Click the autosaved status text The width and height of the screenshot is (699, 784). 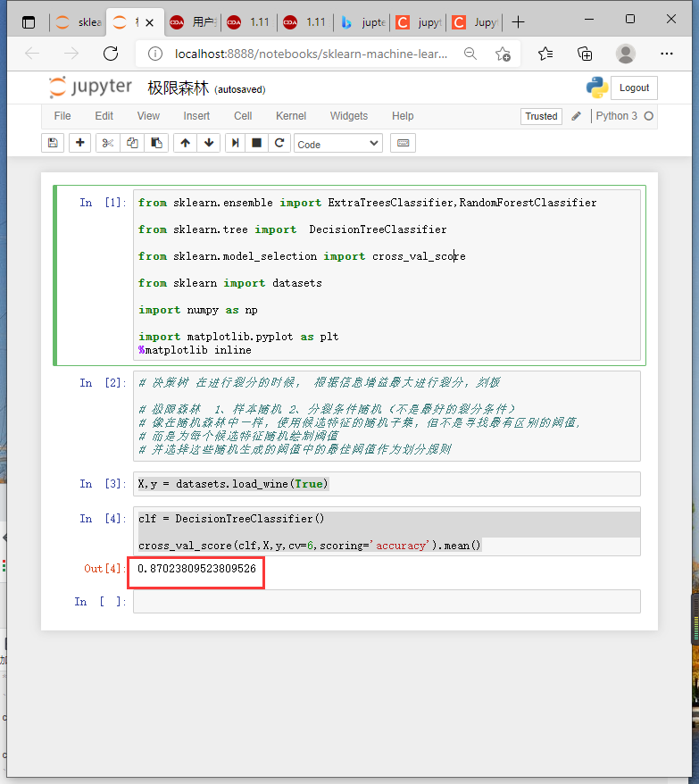(x=240, y=89)
